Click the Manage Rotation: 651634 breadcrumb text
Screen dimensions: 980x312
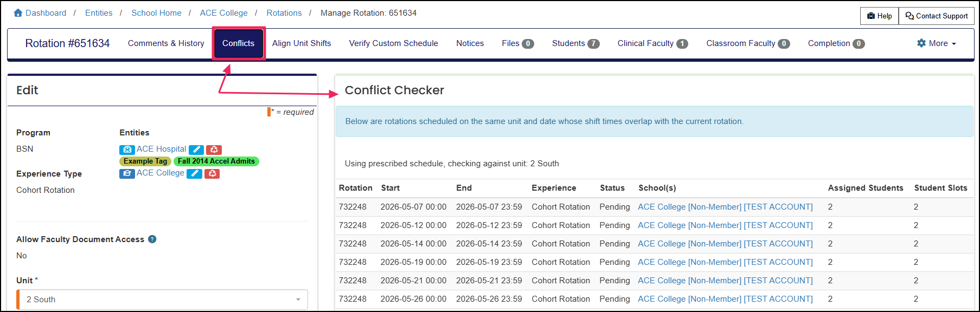369,13
